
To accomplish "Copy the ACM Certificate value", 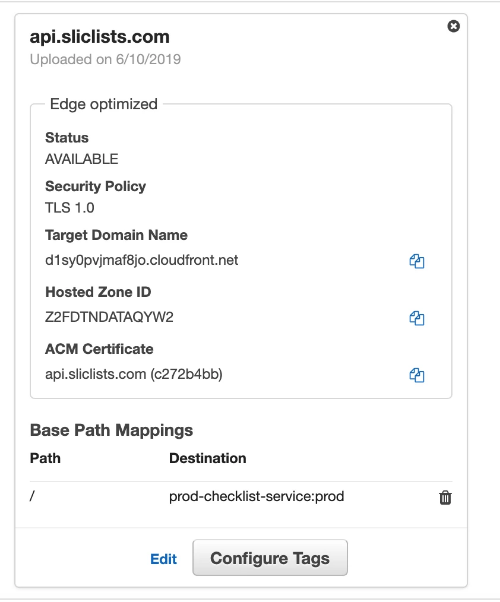I will coord(417,375).
